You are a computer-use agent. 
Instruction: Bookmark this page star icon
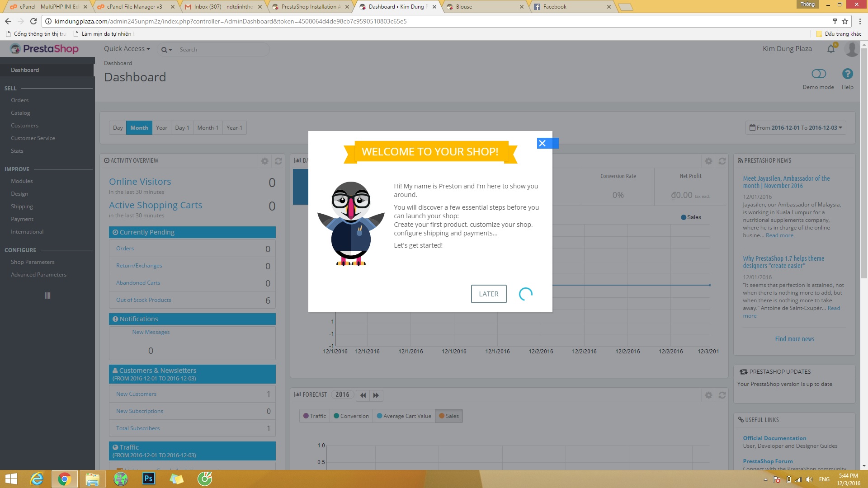[x=845, y=21]
